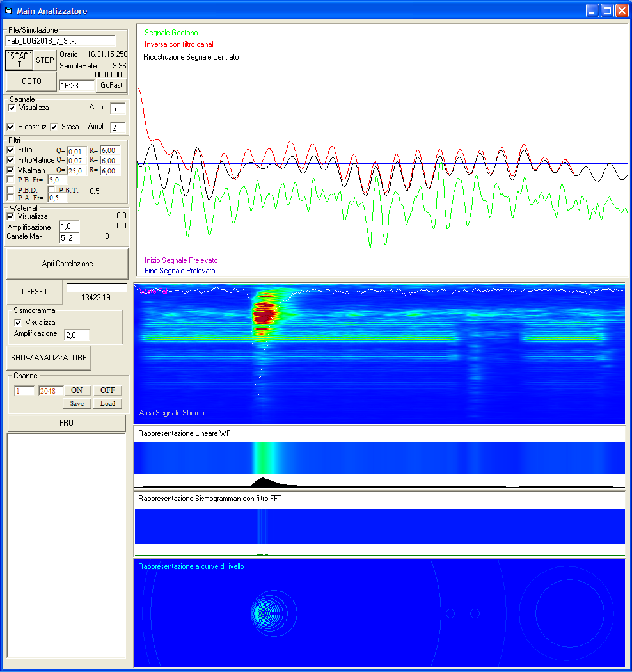Image resolution: width=632 pixels, height=672 pixels.
Task: Click SHOW ANALIZZATORE button
Action: point(49,357)
